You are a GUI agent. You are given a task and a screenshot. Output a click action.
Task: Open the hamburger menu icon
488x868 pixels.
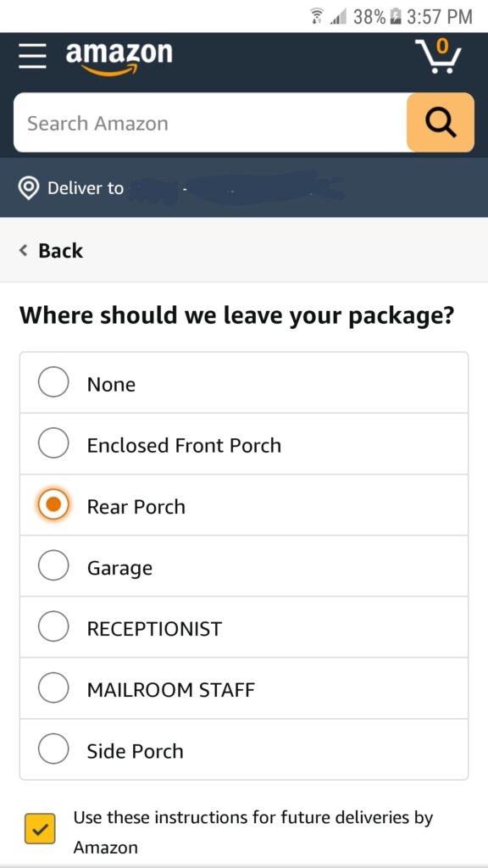coord(32,57)
